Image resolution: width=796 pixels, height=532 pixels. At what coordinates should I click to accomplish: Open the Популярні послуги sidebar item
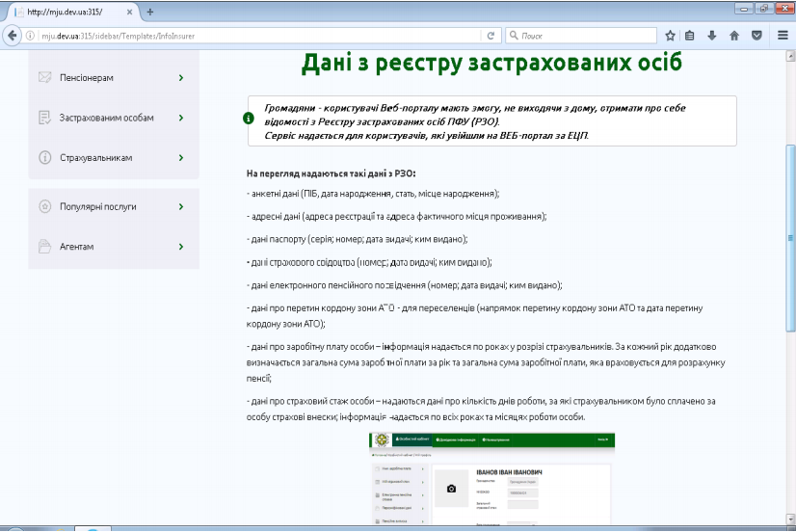(x=114, y=206)
